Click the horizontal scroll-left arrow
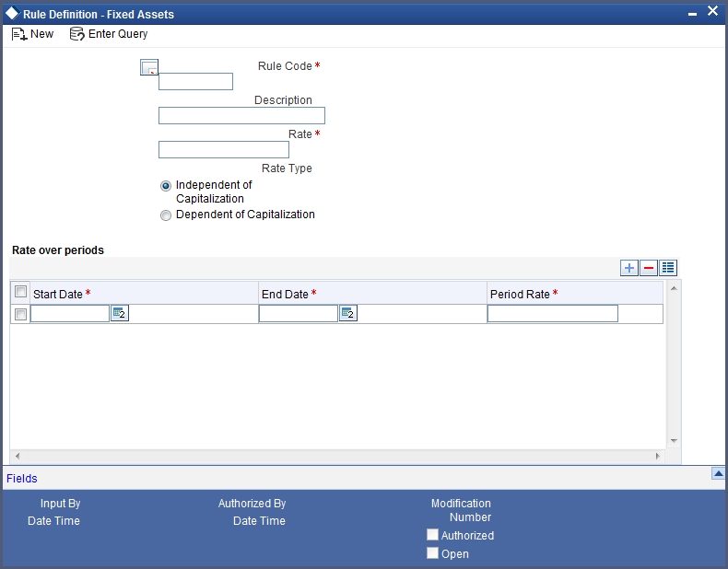Viewport: 728px width, 569px height. (18, 456)
